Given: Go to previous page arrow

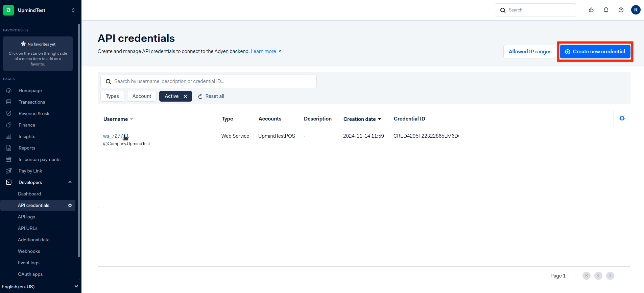Looking at the screenshot, I should pos(598,276).
